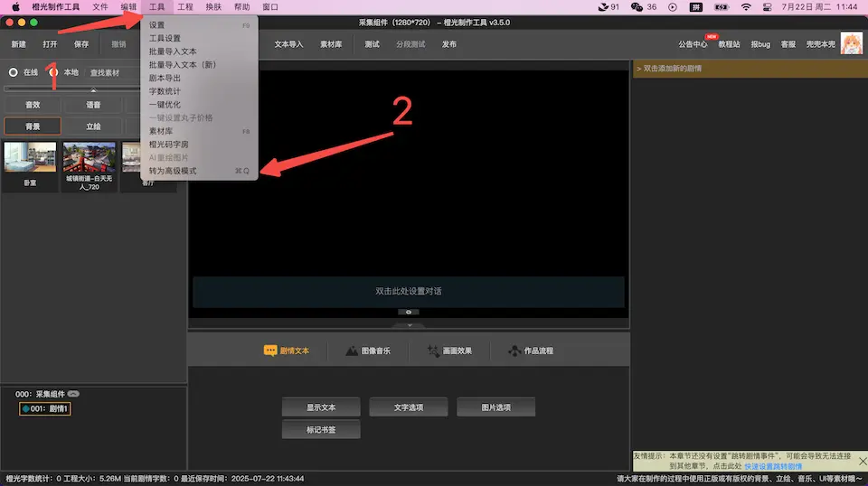Open the 文件 menu
Image resolution: width=868 pixels, height=486 pixels.
(x=100, y=7)
